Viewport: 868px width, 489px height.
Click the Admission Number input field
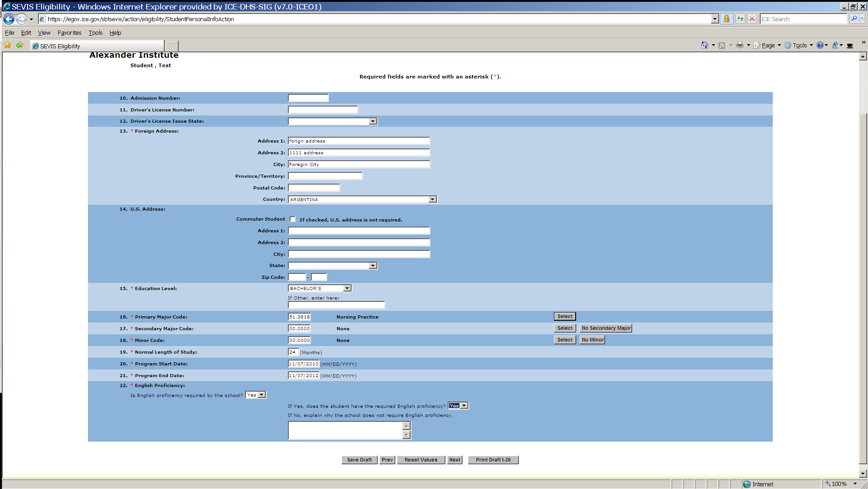pos(308,98)
